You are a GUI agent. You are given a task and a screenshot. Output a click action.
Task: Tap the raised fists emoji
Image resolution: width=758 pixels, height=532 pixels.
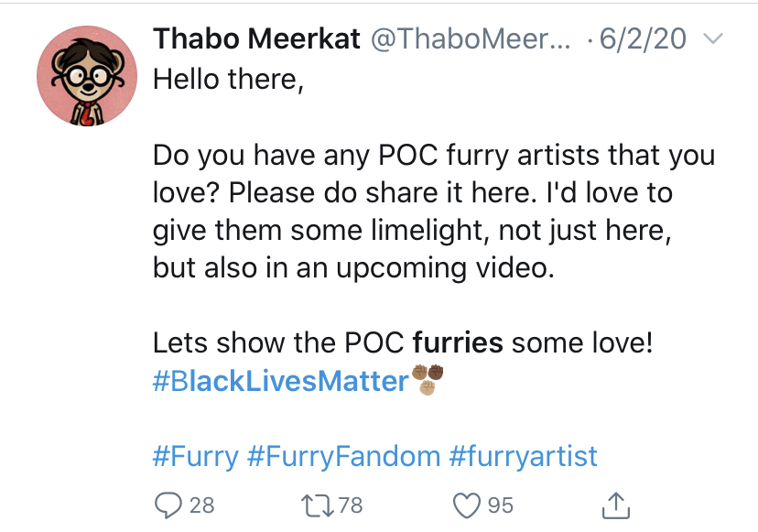point(428,380)
